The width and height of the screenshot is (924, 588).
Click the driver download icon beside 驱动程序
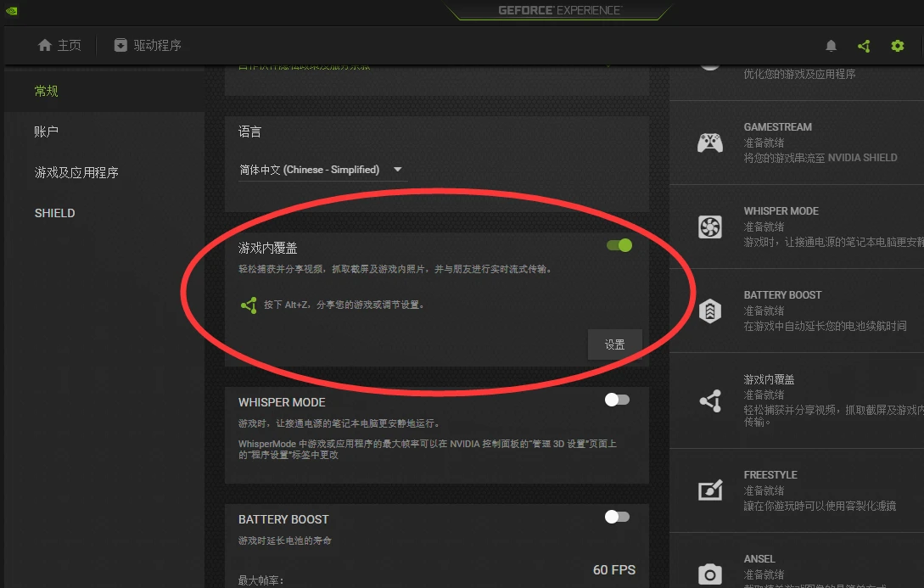(x=120, y=45)
